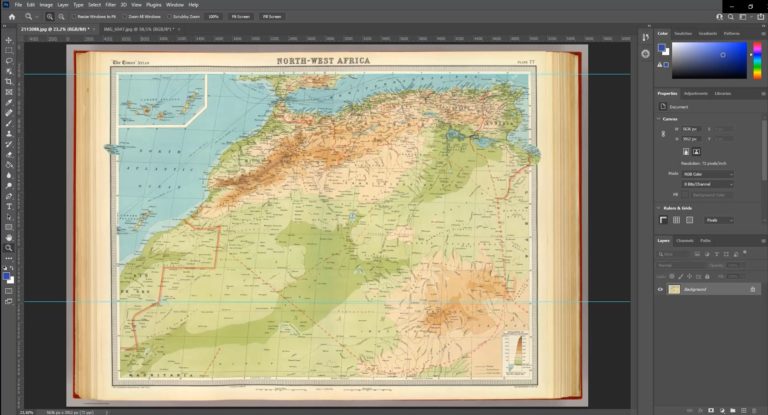768x415 pixels.
Task: Click the Create new group folder icon
Action: click(x=733, y=411)
